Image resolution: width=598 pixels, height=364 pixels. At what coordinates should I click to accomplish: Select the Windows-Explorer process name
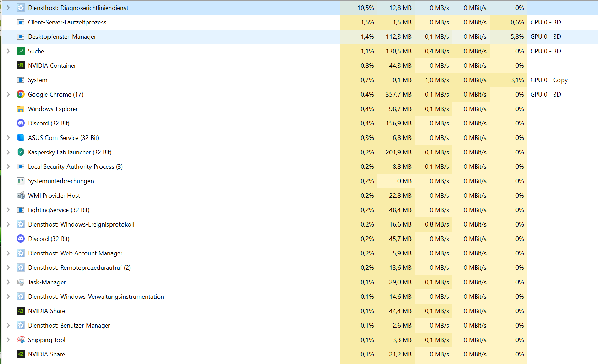point(53,109)
